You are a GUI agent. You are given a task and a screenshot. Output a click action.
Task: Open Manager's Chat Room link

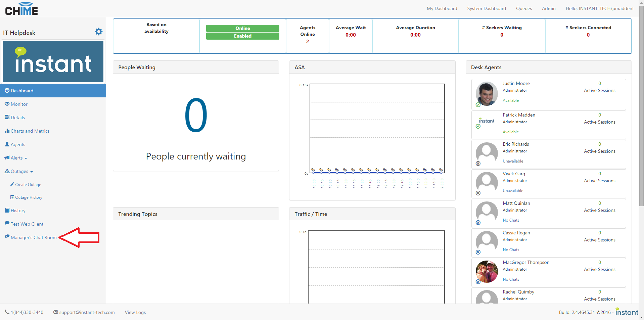[34, 237]
